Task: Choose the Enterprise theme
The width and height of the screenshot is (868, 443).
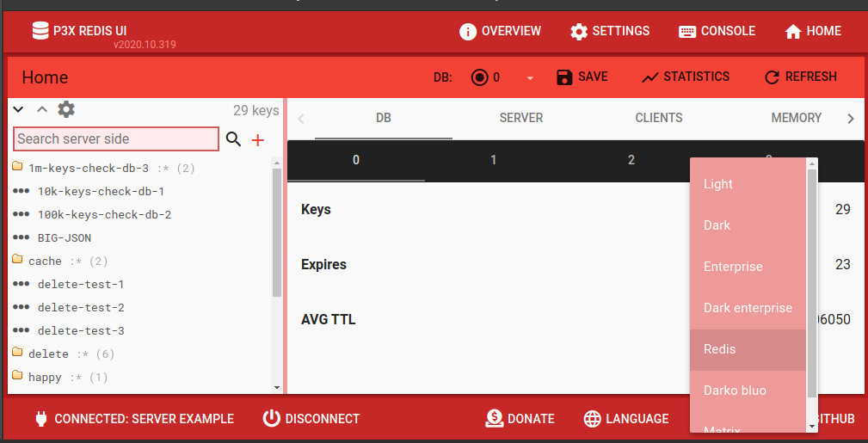Action: (x=748, y=267)
